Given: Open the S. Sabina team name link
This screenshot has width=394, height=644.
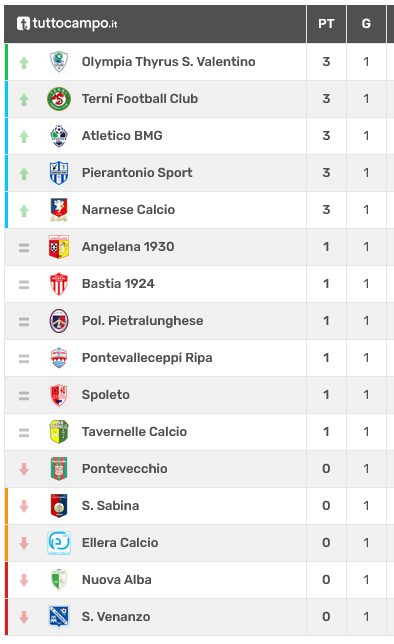Looking at the screenshot, I should (x=111, y=506).
